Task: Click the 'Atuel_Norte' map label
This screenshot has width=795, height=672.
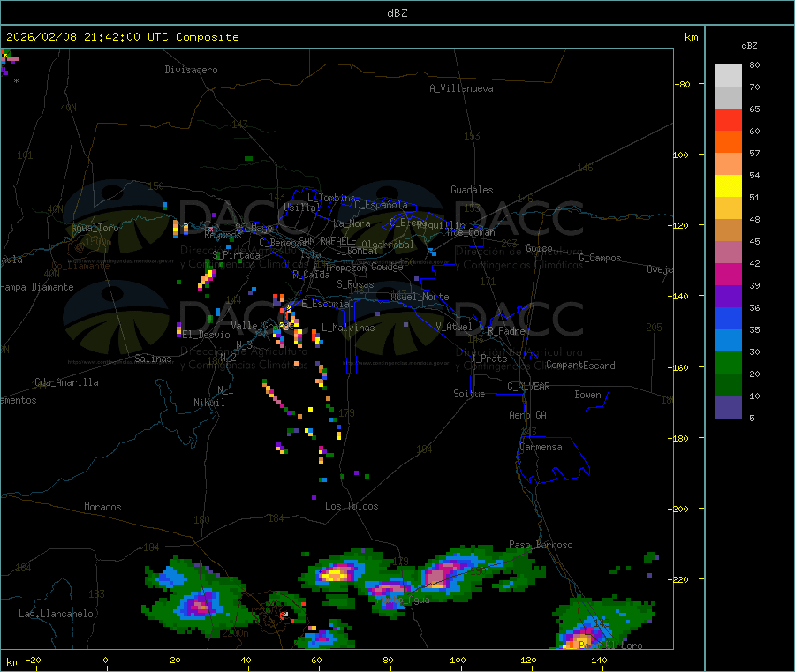Action: [x=420, y=297]
